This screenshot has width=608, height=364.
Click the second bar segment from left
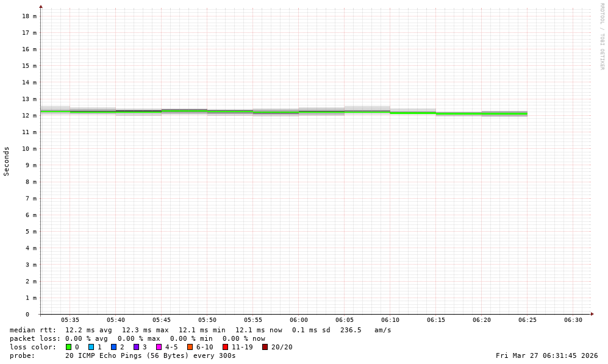93,111
